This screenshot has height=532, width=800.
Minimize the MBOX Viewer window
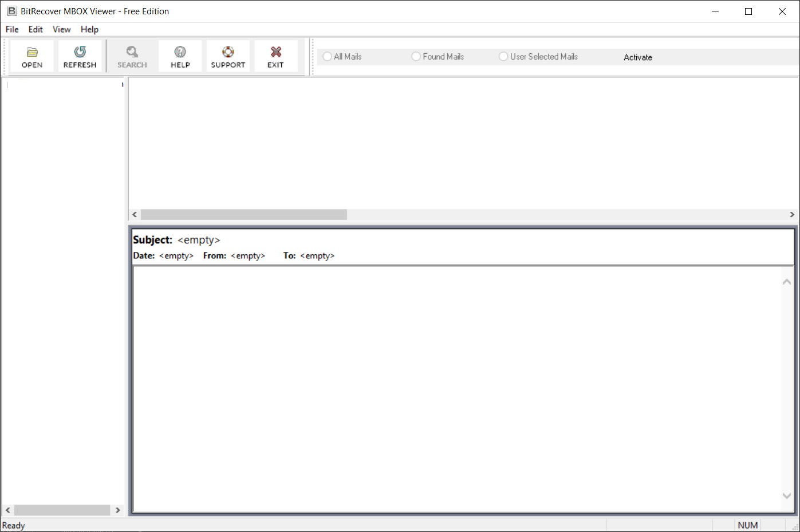tap(715, 11)
